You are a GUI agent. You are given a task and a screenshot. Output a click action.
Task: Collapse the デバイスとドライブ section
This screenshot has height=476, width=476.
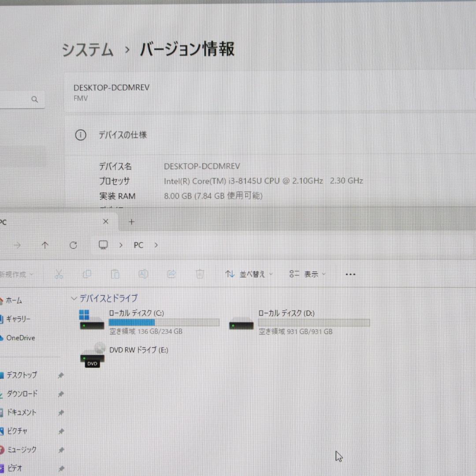[x=74, y=298]
